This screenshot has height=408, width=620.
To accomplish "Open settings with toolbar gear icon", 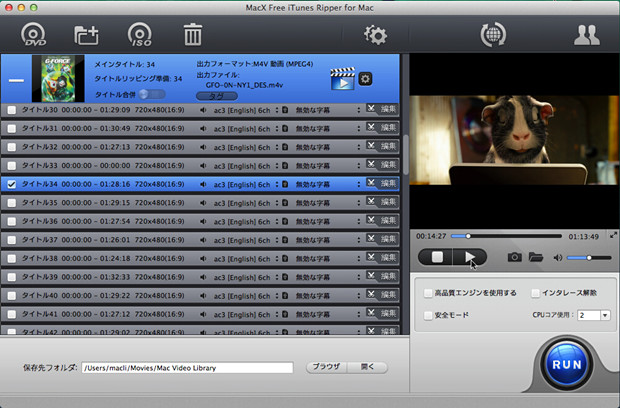I will [375, 35].
